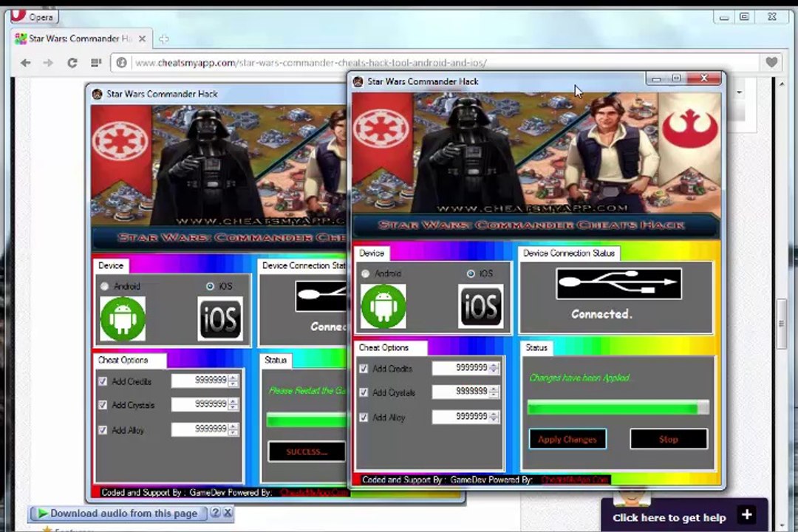Image resolution: width=798 pixels, height=532 pixels.
Task: Reload the page with the refresh icon
Action: click(72, 63)
